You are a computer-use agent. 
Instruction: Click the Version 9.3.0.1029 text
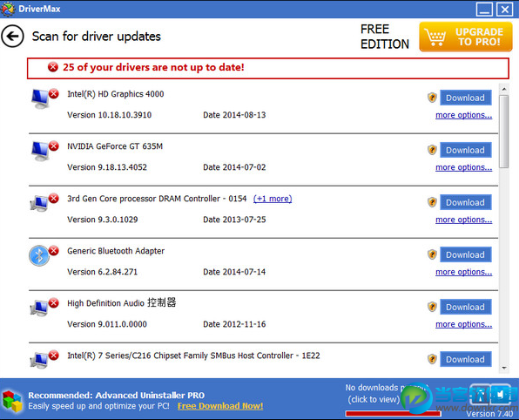click(103, 220)
